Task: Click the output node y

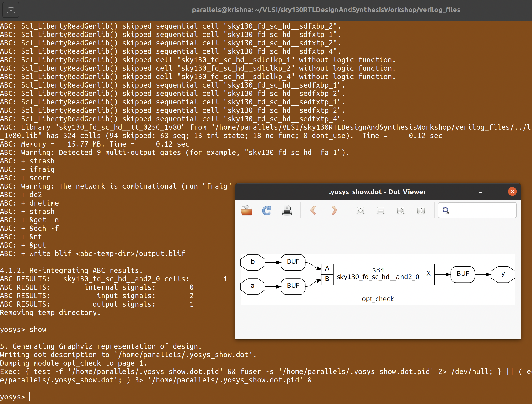Action: click(x=503, y=274)
